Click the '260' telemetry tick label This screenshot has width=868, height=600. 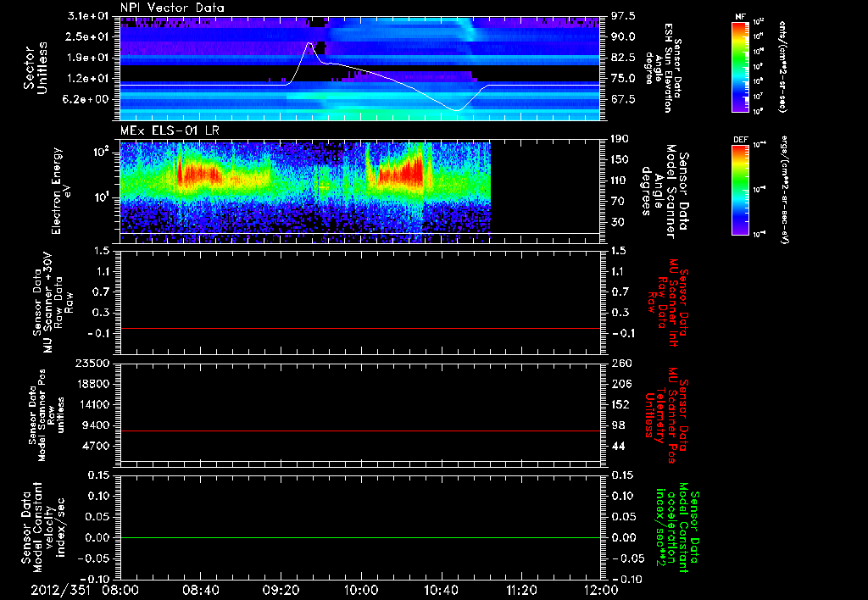[620, 363]
